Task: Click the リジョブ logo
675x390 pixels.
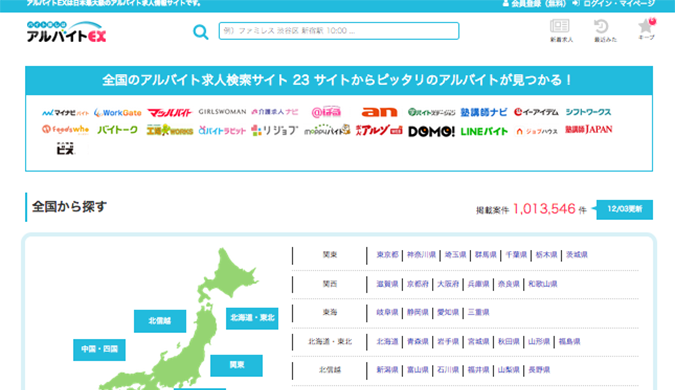Action: 275,130
